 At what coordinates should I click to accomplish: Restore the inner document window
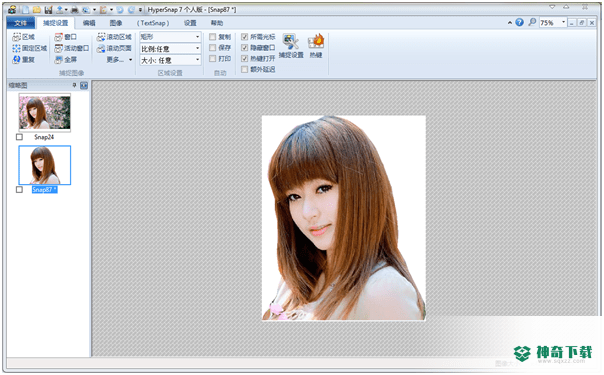582,23
